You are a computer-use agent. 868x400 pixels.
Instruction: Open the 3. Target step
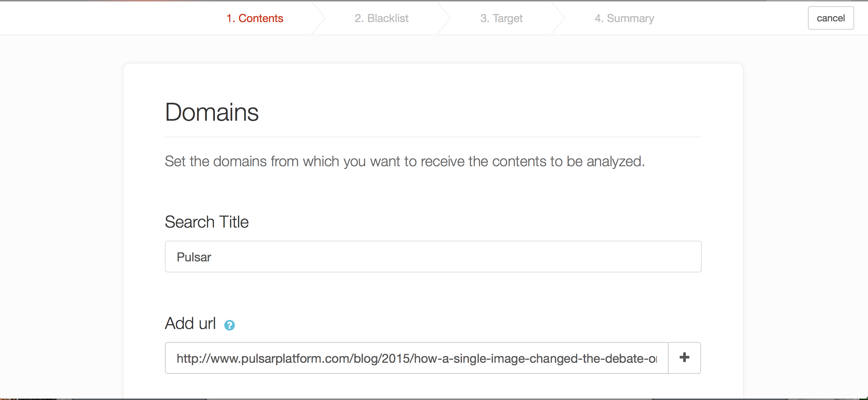[x=501, y=18]
